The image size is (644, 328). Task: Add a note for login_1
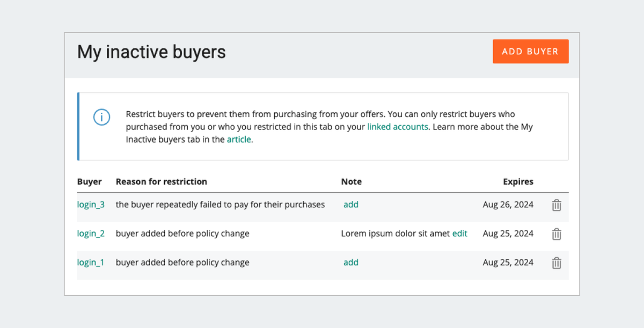(x=351, y=263)
